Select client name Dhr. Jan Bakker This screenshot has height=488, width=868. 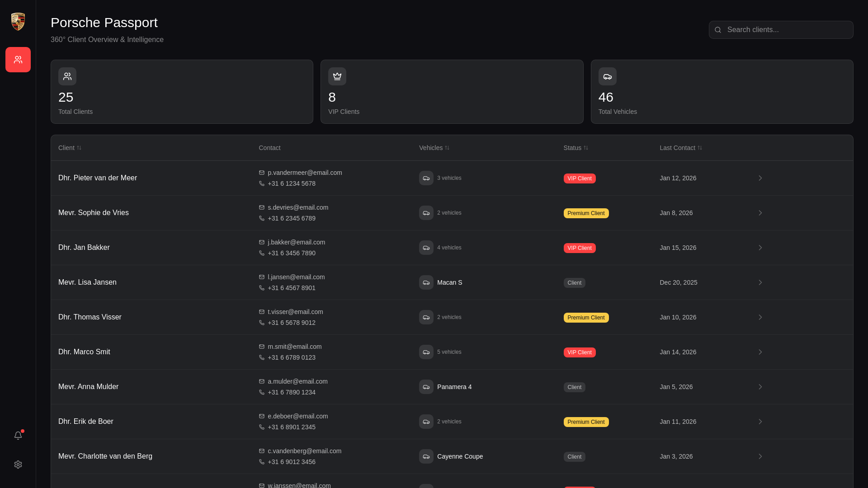tap(84, 248)
